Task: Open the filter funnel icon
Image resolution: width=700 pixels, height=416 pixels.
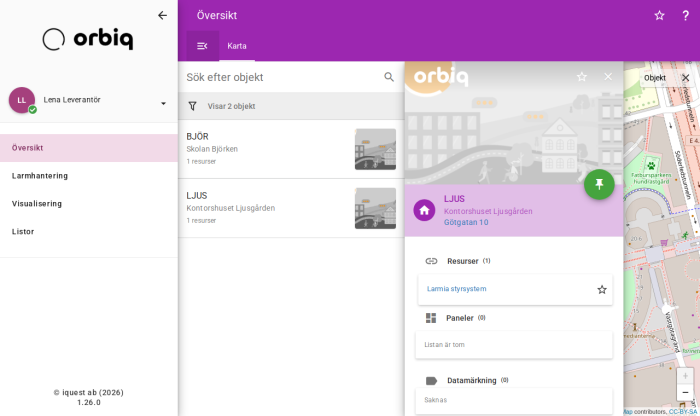Action: pyautogui.click(x=192, y=106)
